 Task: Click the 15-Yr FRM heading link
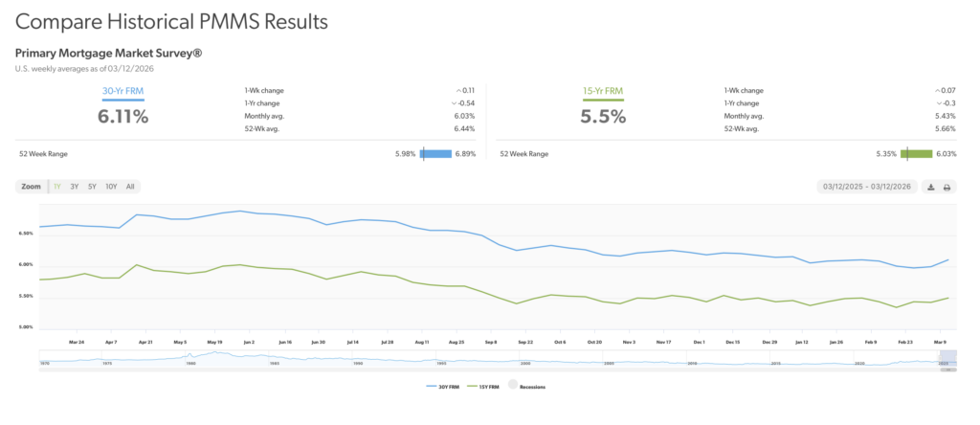[x=603, y=91]
